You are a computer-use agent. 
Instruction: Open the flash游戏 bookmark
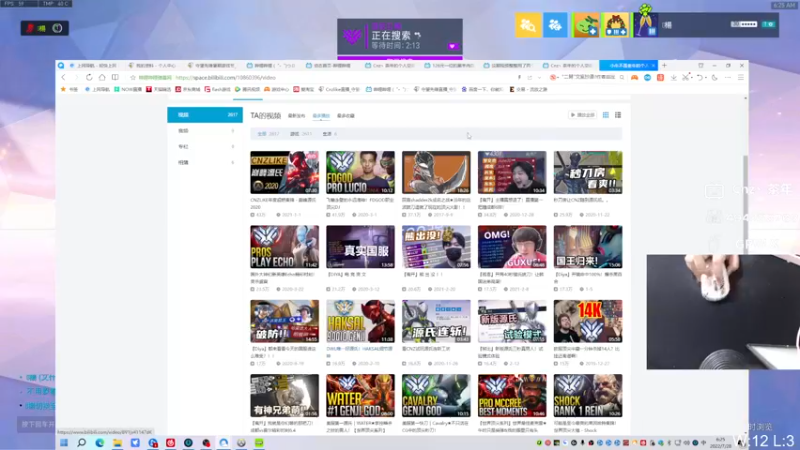[217, 89]
